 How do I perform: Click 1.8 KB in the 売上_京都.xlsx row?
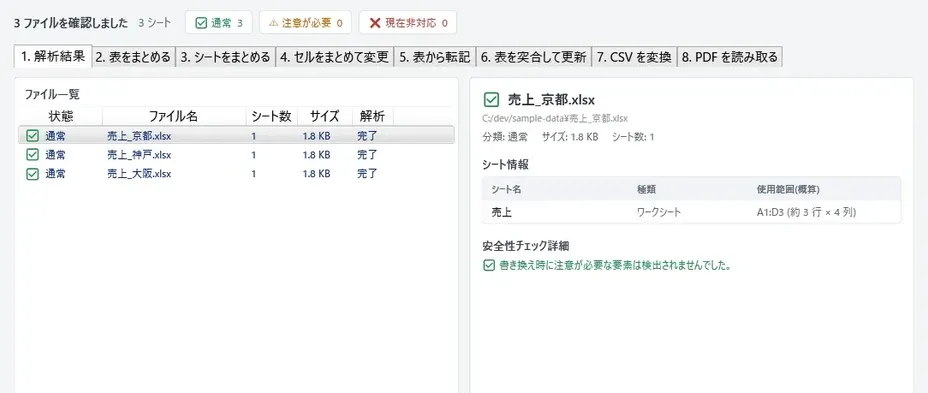click(x=316, y=136)
